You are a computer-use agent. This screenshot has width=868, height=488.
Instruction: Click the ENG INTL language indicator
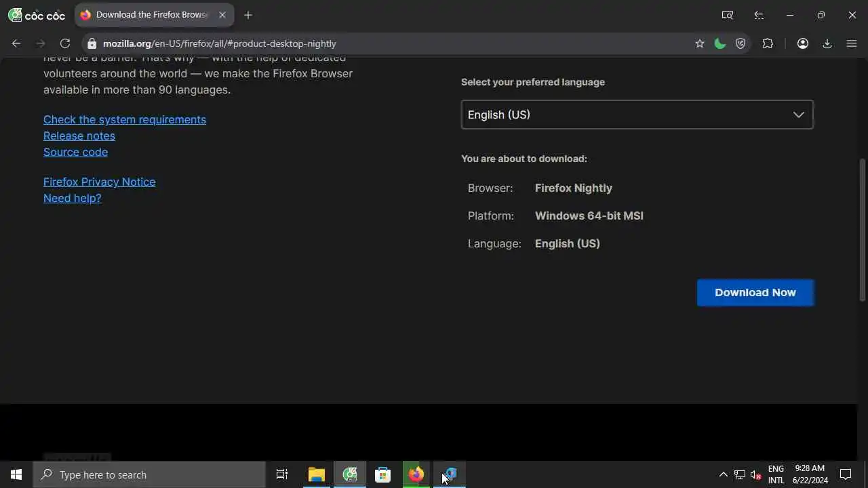tap(776, 474)
